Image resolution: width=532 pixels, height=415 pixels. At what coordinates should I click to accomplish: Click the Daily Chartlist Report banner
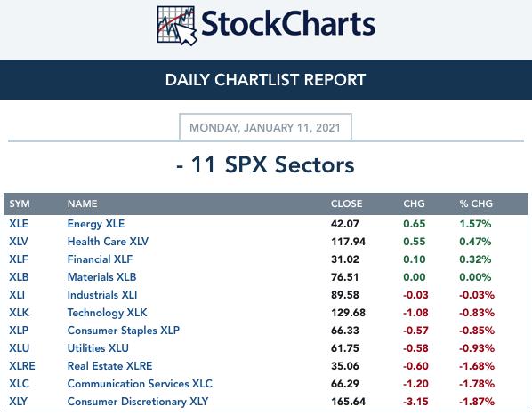click(x=266, y=80)
